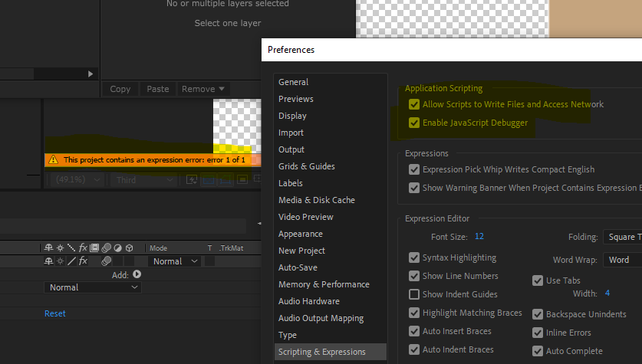
Task: Enable Show Indent Guides checkbox
Action: (x=414, y=294)
